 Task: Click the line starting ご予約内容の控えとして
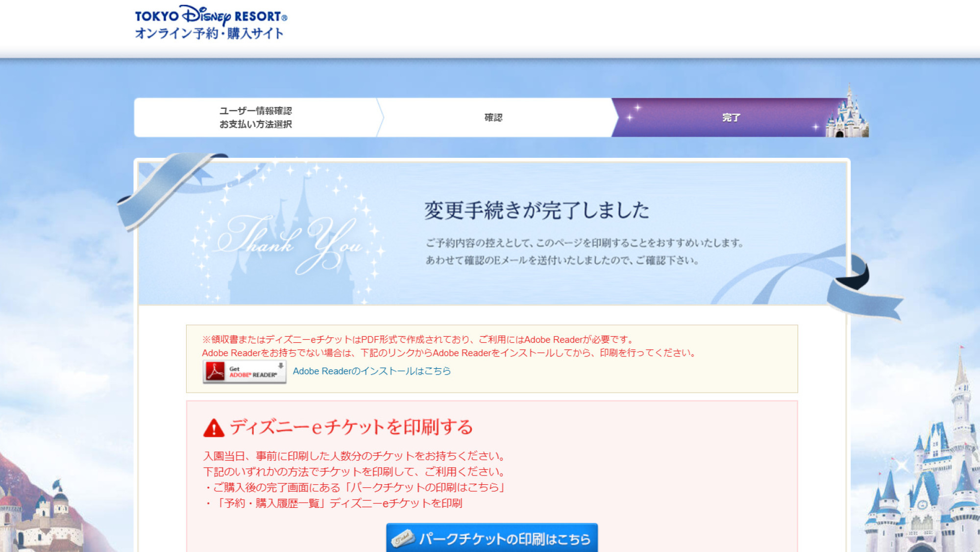(x=584, y=243)
